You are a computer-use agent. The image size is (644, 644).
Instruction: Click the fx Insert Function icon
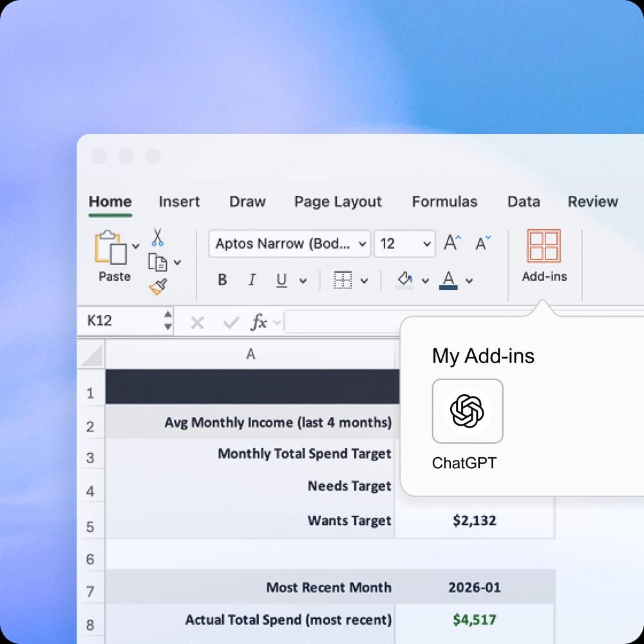259,322
